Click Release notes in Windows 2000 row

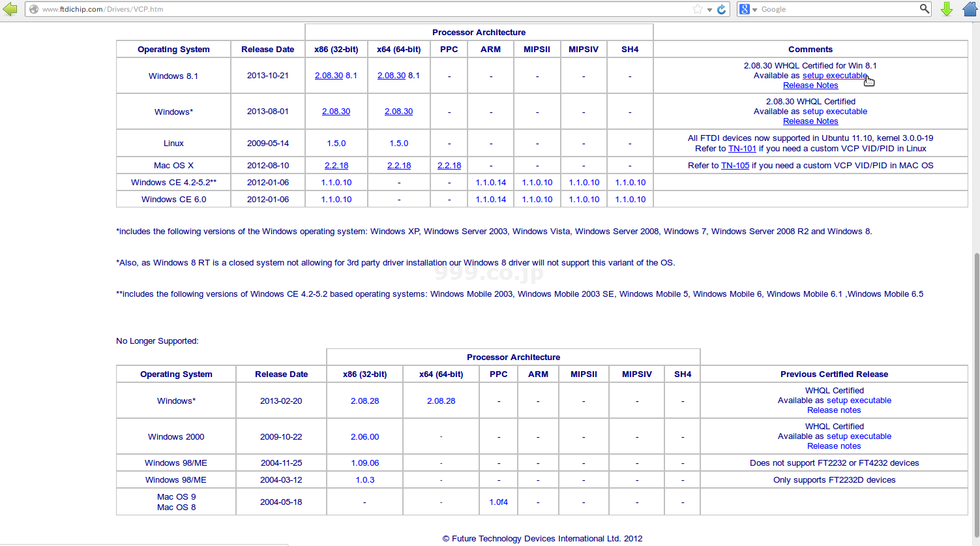click(x=834, y=446)
